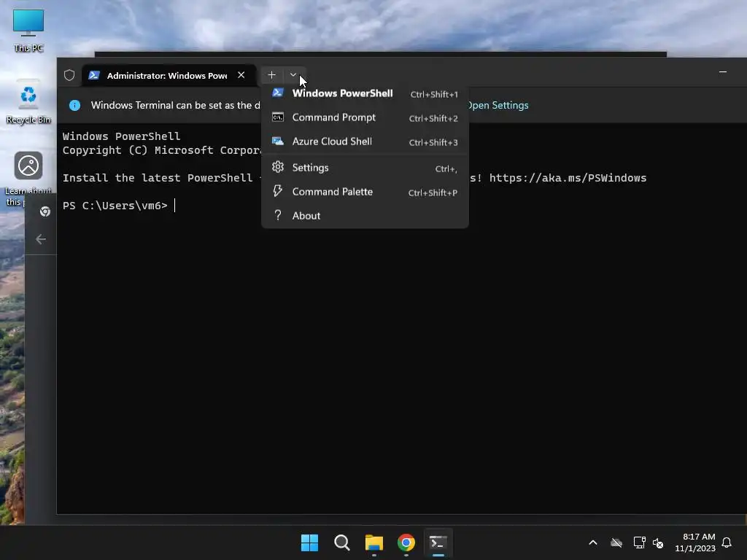The width and height of the screenshot is (747, 560).
Task: Open Google Chrome from taskbar
Action: click(406, 542)
